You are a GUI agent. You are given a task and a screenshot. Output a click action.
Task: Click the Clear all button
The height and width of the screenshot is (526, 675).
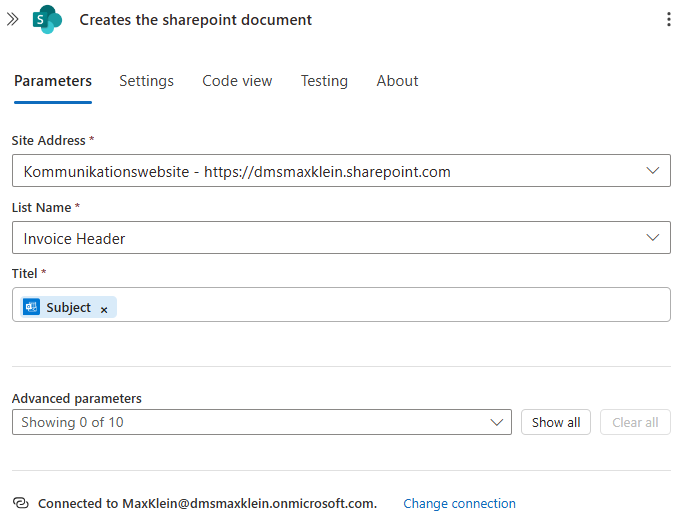[x=635, y=422]
